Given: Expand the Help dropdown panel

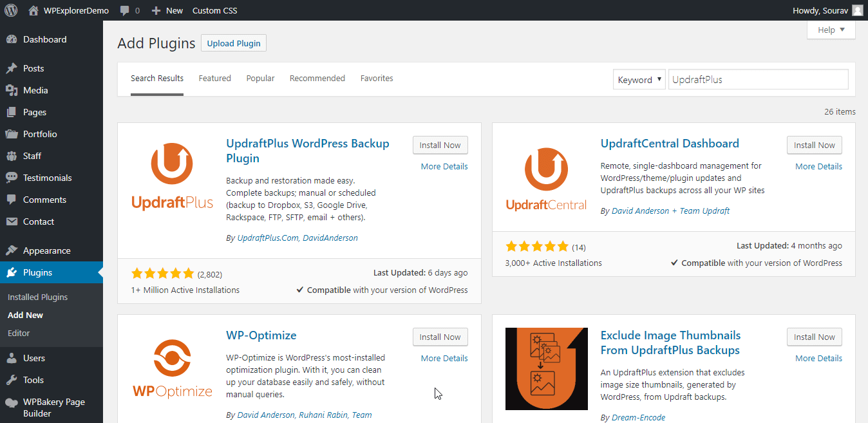Looking at the screenshot, I should tap(831, 30).
